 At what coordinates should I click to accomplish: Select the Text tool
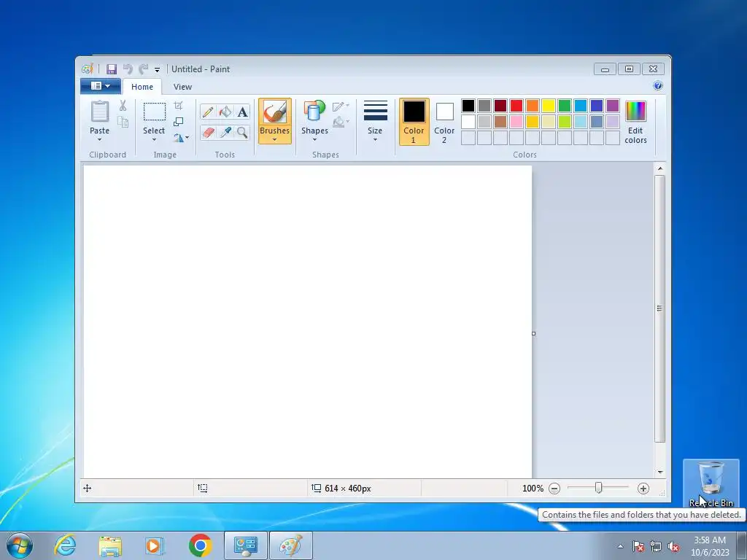click(x=242, y=112)
